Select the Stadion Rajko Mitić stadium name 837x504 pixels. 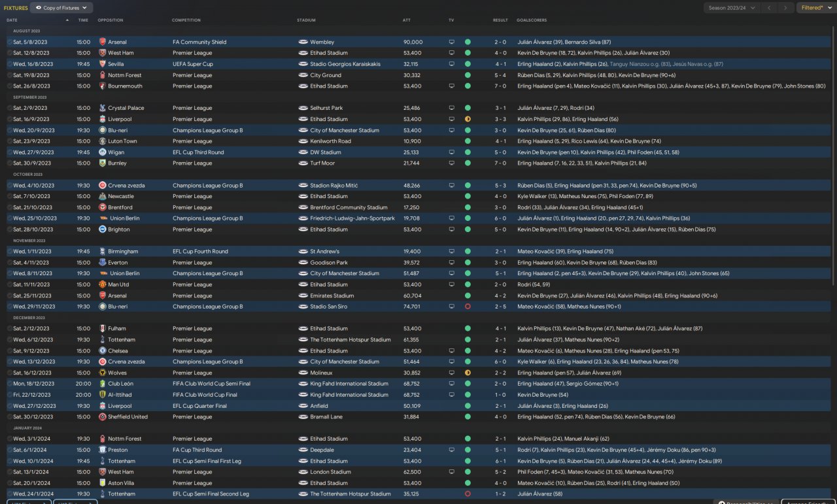334,186
